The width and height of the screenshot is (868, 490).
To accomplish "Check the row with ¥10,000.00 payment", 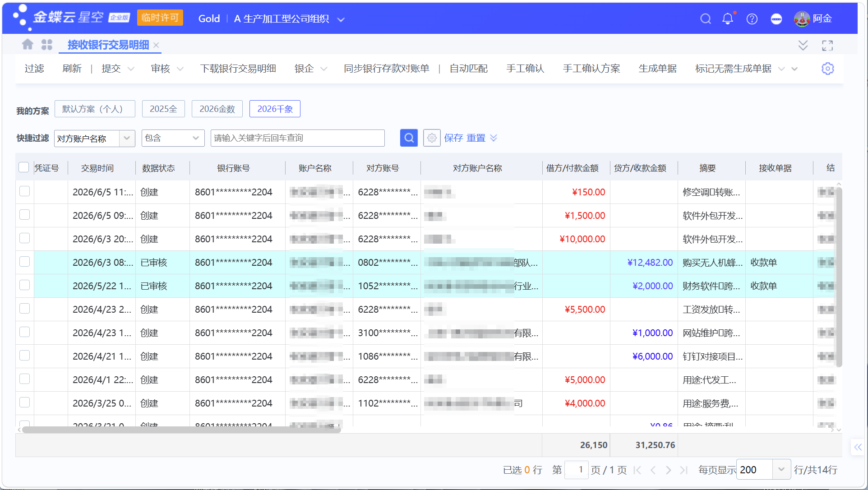I will coord(25,238).
